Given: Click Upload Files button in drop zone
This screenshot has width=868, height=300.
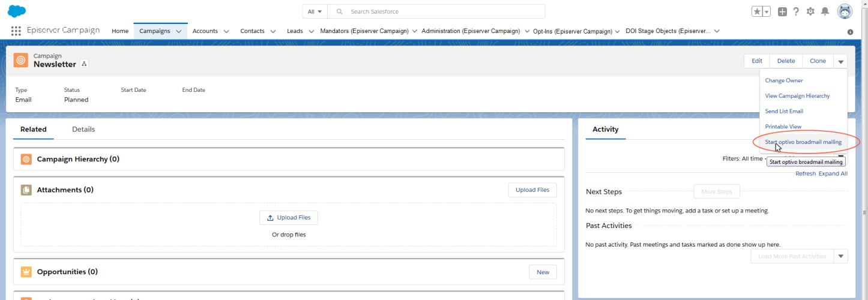Looking at the screenshot, I should point(289,218).
